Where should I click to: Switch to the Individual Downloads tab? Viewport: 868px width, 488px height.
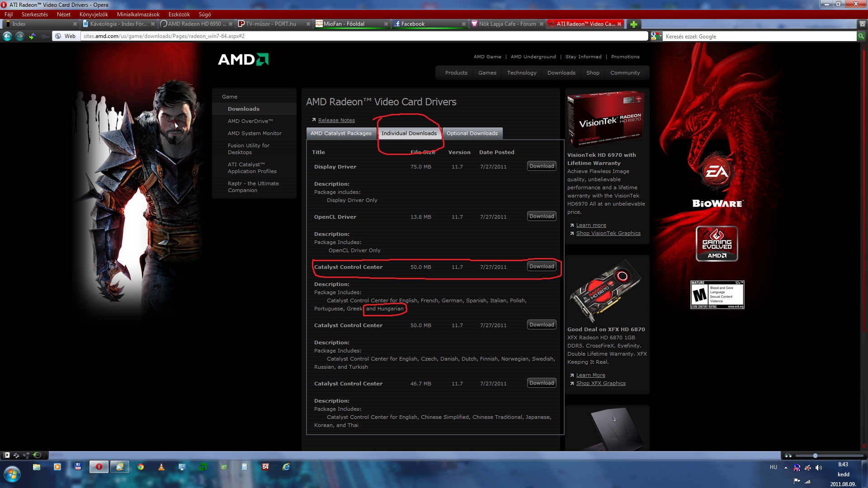pyautogui.click(x=409, y=133)
